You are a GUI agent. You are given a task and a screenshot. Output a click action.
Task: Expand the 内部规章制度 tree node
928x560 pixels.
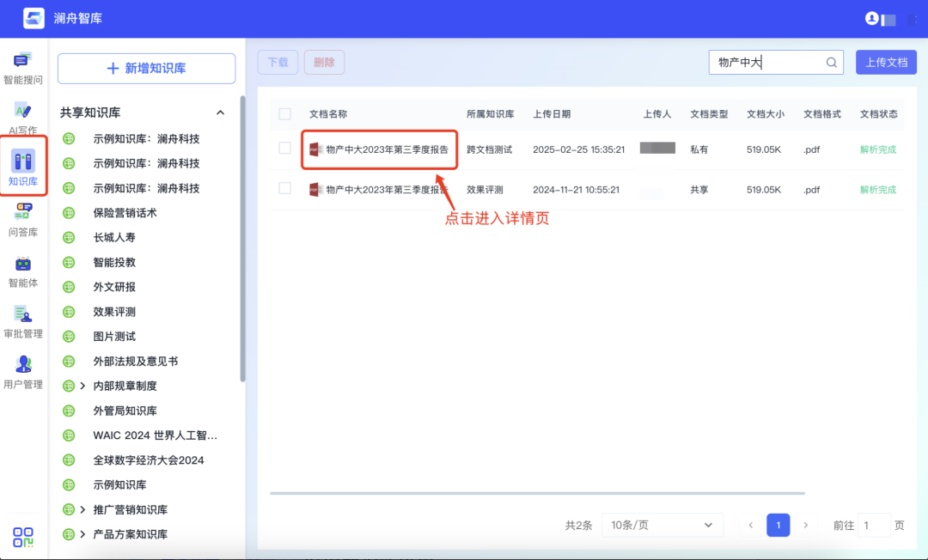[83, 387]
